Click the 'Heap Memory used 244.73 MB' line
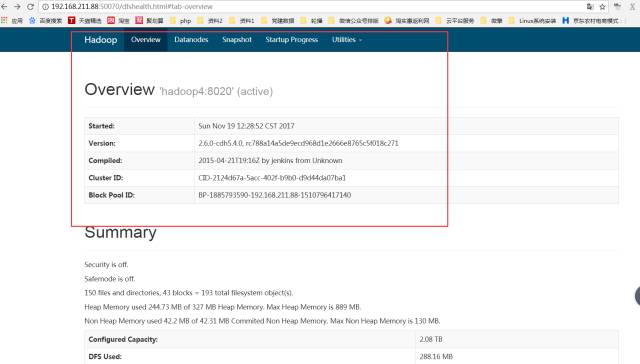Image resolution: width=640 pixels, height=364 pixels. pos(223,307)
